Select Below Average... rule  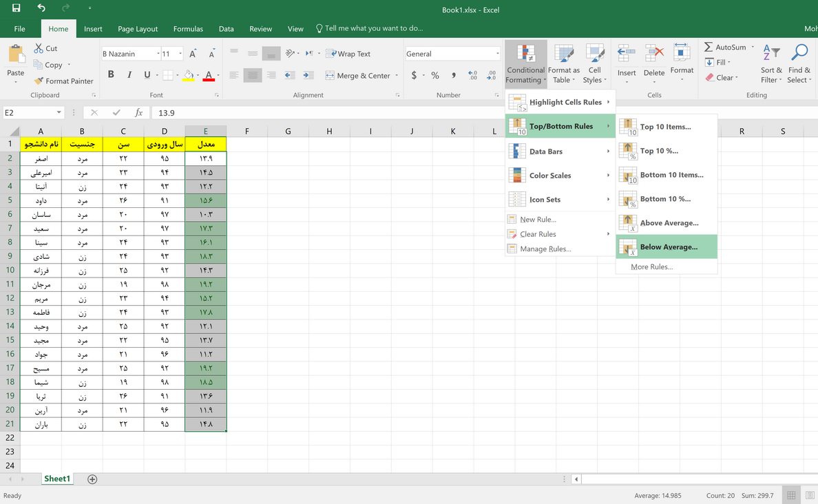(667, 246)
